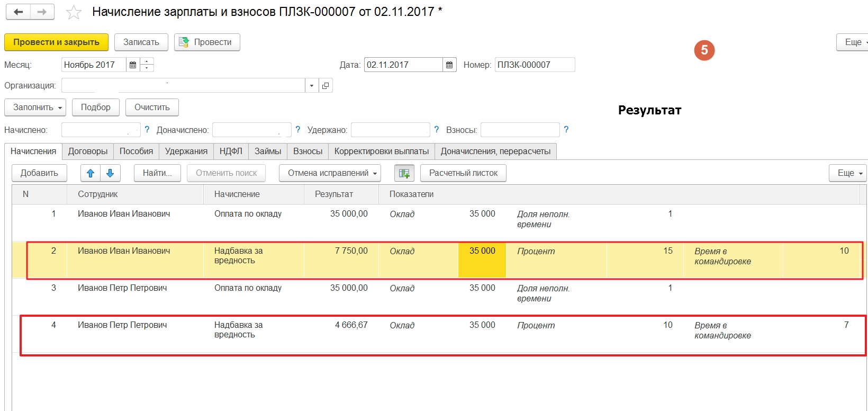This screenshot has height=411, width=868.
Task: Select the highlighted Оклад 35 000 cell
Action: tap(482, 260)
